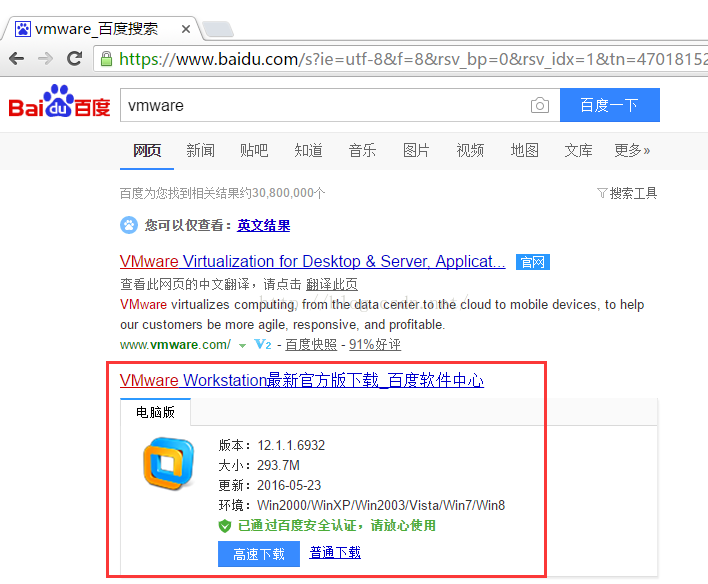The width and height of the screenshot is (708, 584).
Task: Open the 英文结果 link
Action: 263,225
